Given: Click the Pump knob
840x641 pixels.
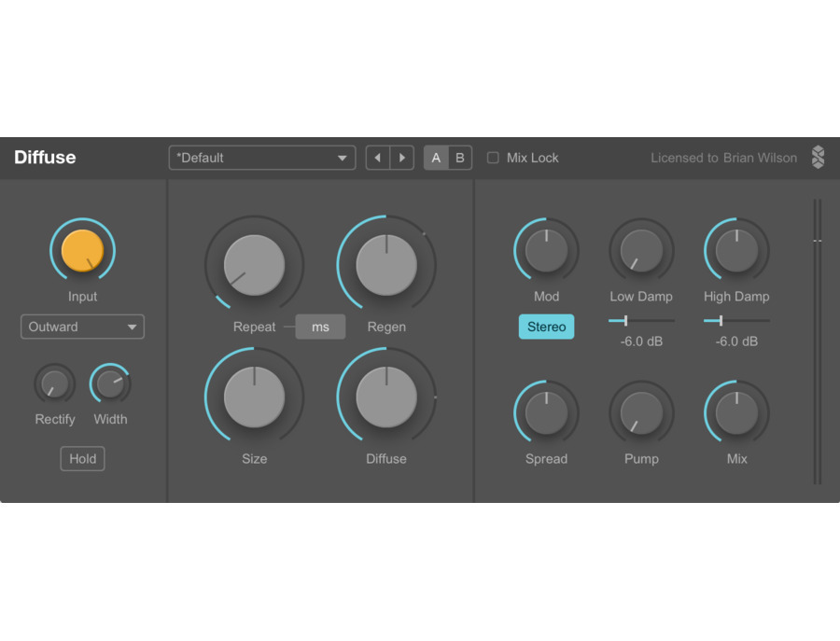Looking at the screenshot, I should pyautogui.click(x=641, y=413).
